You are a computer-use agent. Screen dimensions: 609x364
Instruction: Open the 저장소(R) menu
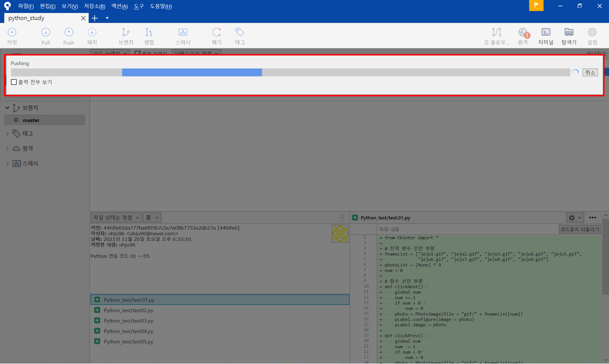(94, 6)
